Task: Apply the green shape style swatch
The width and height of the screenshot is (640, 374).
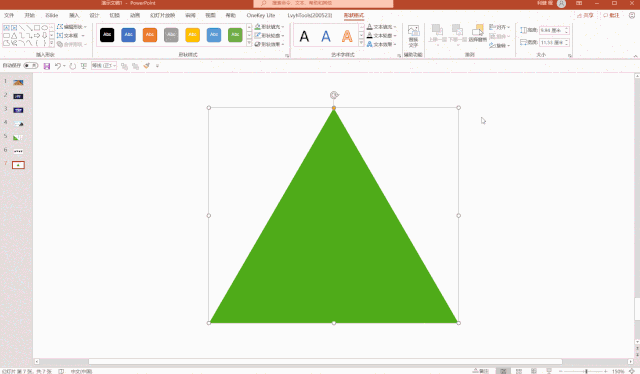Action: click(235, 35)
